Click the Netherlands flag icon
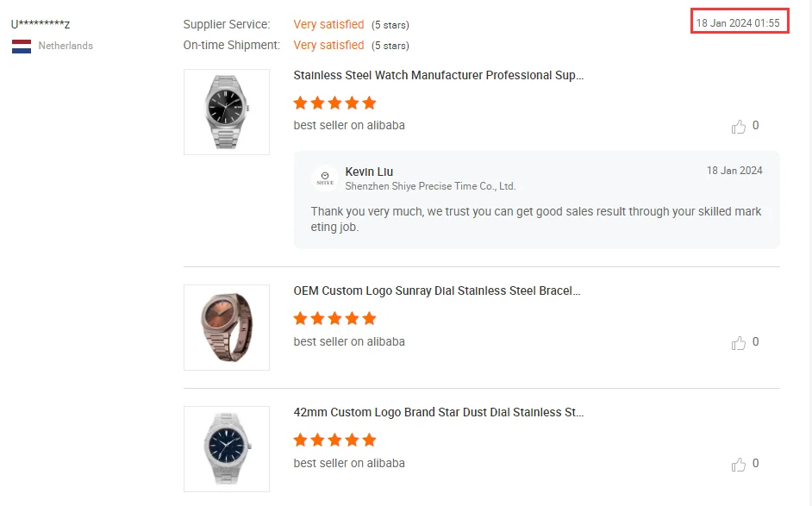This screenshot has width=812, height=506. [x=22, y=46]
